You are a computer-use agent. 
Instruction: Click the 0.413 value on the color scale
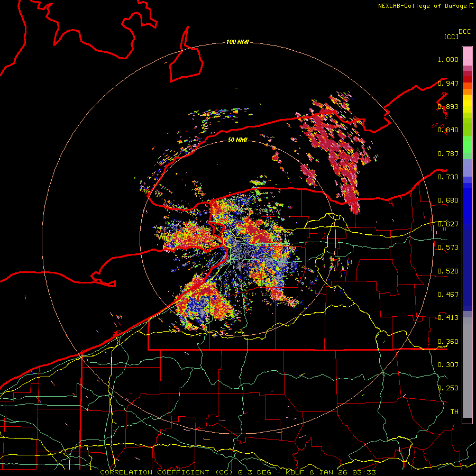448,317
